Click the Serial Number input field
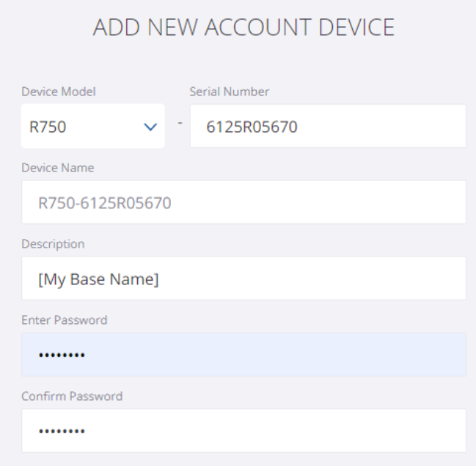The height and width of the screenshot is (466, 476). 327,127
